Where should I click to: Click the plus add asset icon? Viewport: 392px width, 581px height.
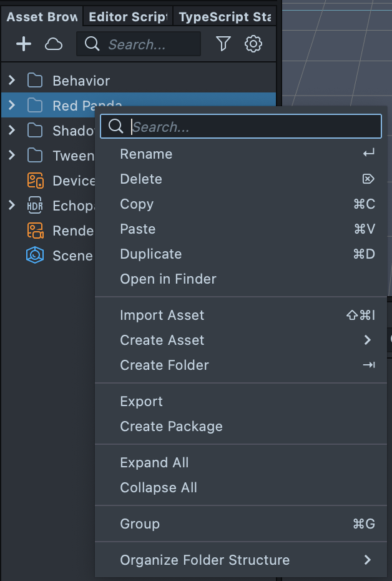(23, 44)
